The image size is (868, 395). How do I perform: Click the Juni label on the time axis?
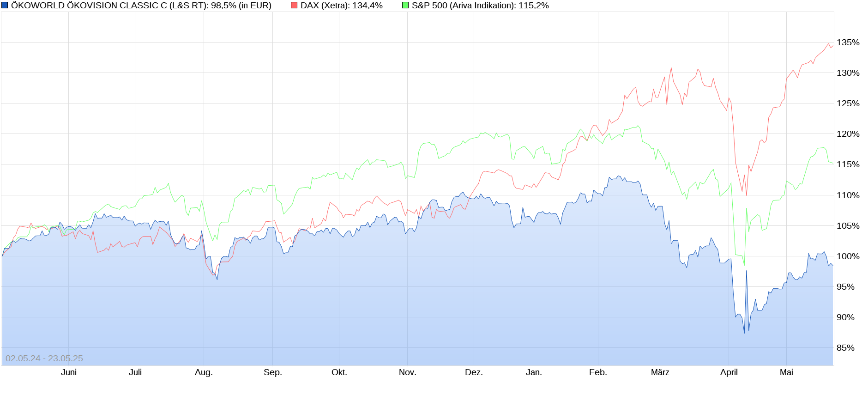(x=69, y=372)
